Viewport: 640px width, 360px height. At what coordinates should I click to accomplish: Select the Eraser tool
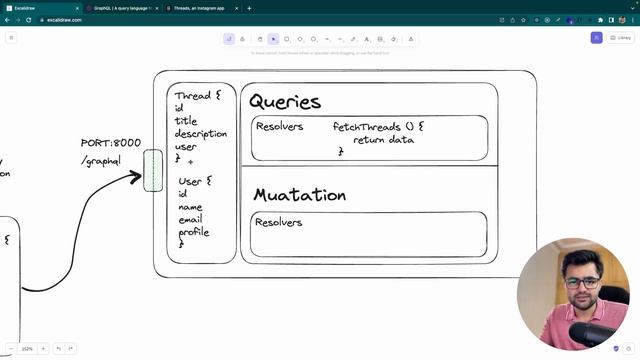click(x=394, y=39)
